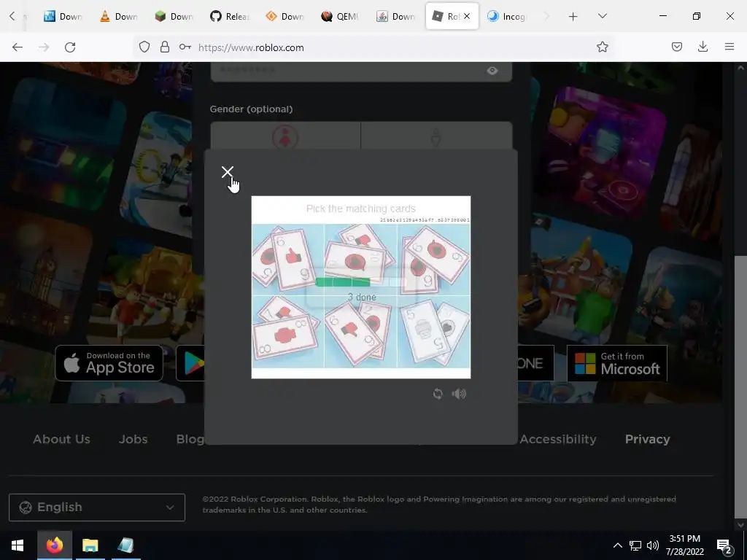Switch to the audio challenge speaker icon
The image size is (747, 560).
[x=459, y=394]
